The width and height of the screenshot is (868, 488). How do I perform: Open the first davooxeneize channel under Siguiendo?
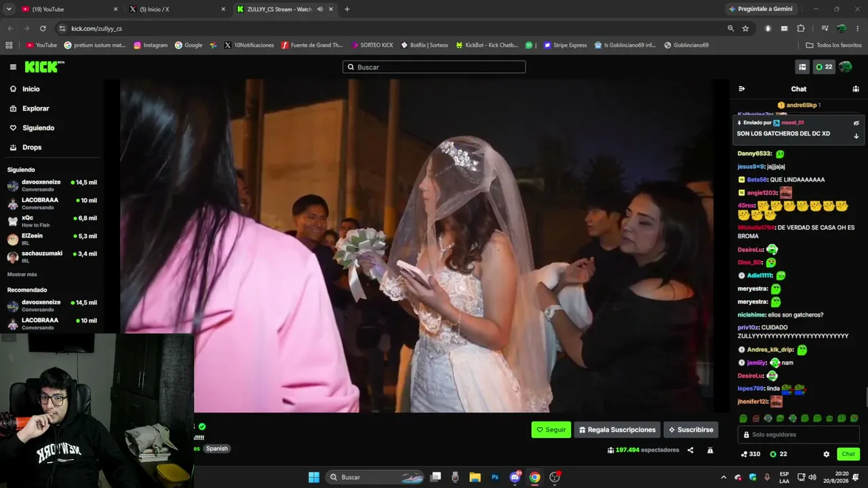(52, 186)
